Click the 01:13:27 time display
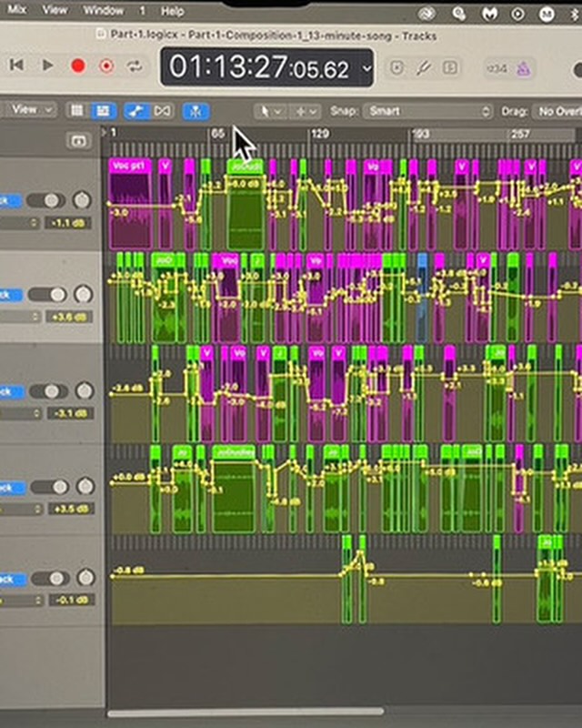This screenshot has width=582, height=728. click(258, 67)
